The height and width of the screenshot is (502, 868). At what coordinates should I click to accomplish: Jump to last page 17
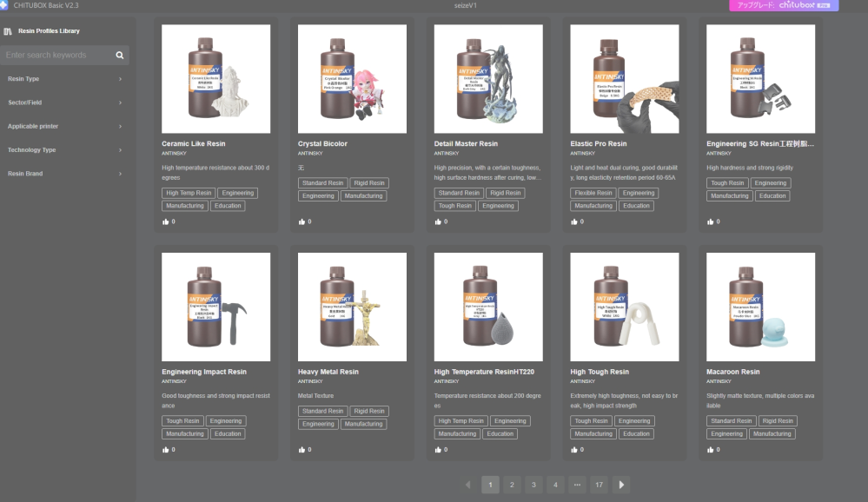(x=599, y=485)
